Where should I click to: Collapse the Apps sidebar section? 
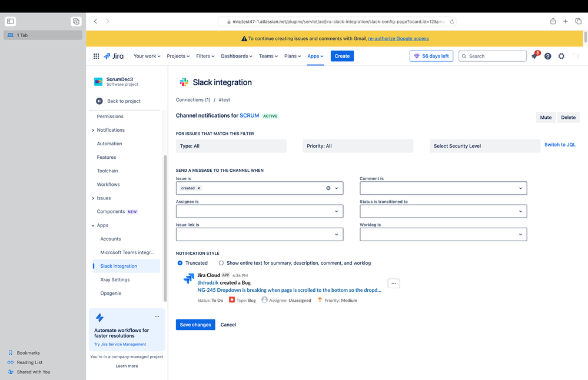coord(93,225)
